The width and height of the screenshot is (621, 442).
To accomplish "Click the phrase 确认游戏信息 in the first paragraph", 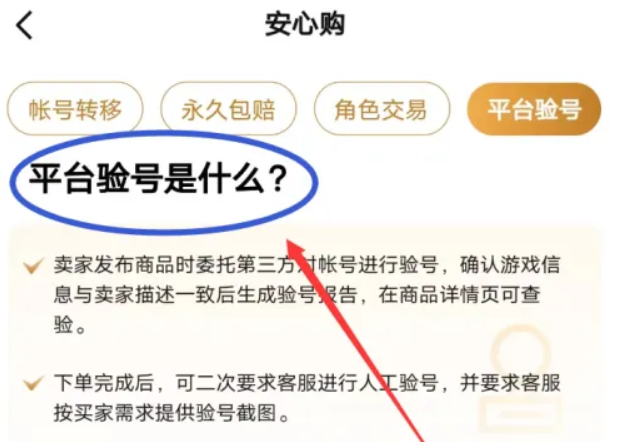I will pyautogui.click(x=510, y=265).
